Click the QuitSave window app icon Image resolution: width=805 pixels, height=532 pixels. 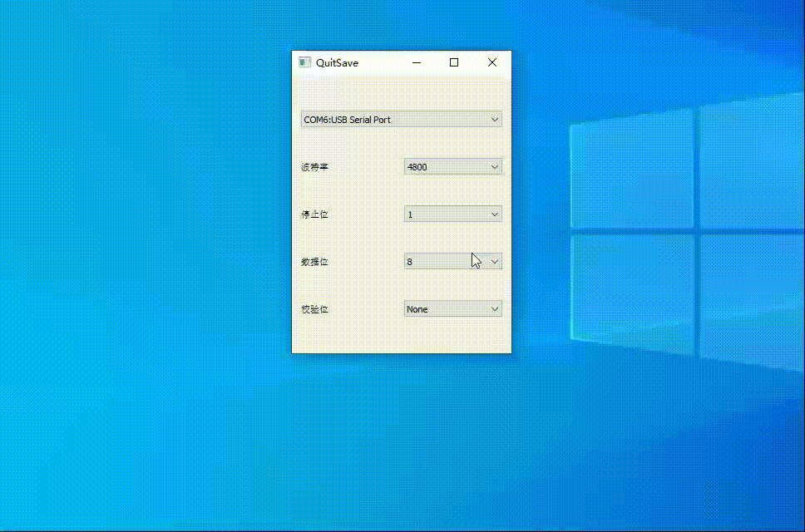(x=305, y=62)
